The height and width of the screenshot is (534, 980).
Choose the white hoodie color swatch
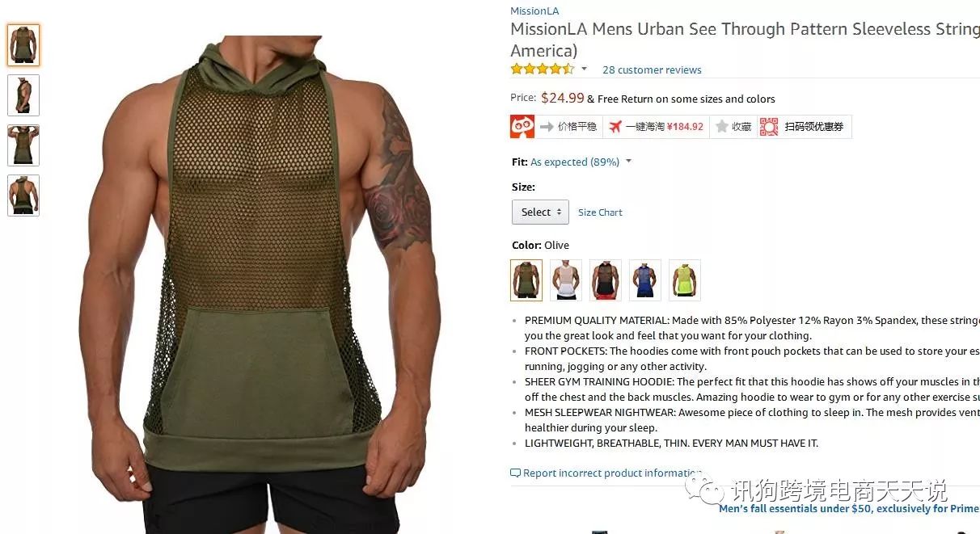click(x=566, y=280)
